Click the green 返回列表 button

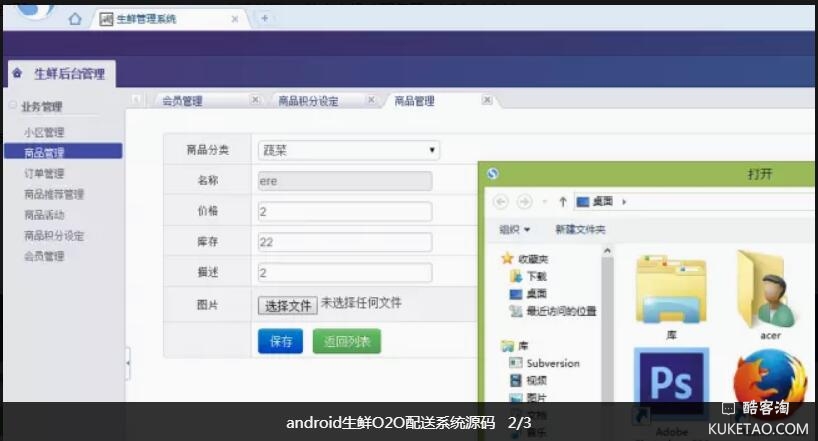(347, 341)
